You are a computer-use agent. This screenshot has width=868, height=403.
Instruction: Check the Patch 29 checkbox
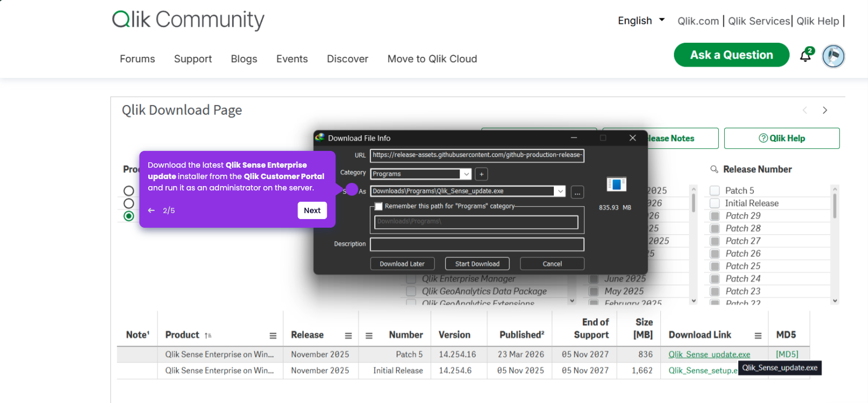(x=714, y=216)
